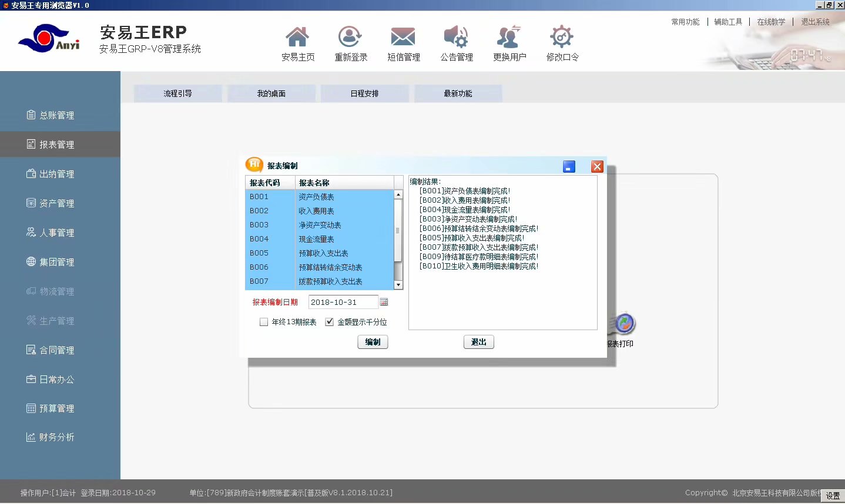This screenshot has width=845, height=504.
Task: Click the 退出 button in dialog
Action: pyautogui.click(x=479, y=342)
